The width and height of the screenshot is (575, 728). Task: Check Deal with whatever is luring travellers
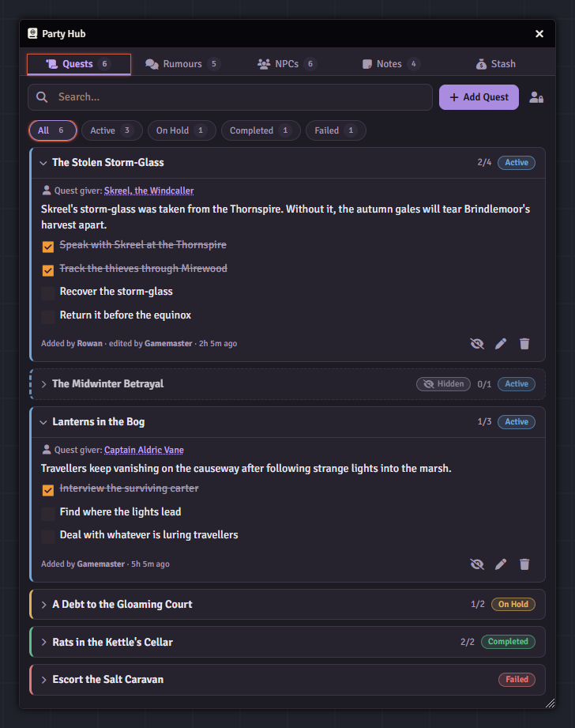pos(48,537)
